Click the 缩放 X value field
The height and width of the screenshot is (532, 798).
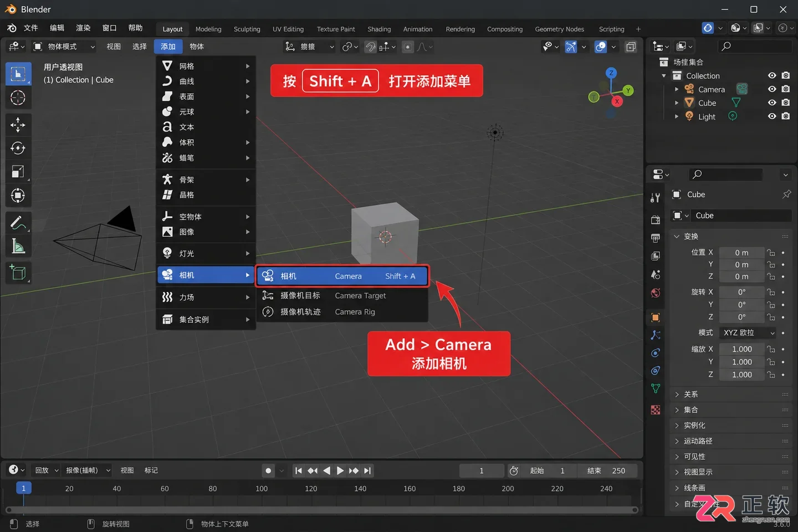741,349
